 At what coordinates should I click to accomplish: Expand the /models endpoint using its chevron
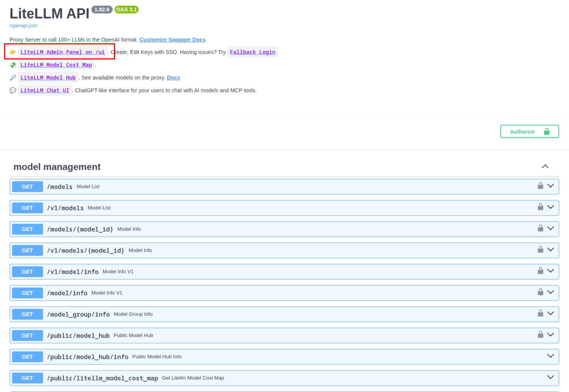point(551,186)
